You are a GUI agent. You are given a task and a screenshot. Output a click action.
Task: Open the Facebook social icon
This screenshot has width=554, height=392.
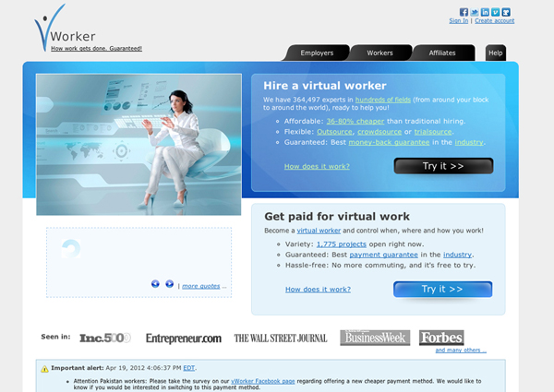[464, 12]
